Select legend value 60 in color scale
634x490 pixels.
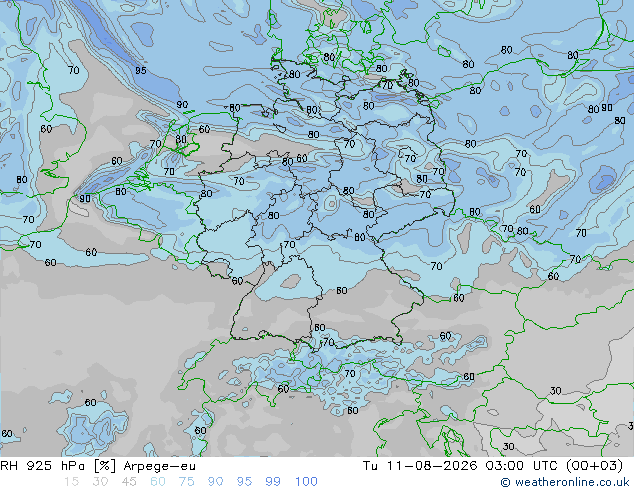pyautogui.click(x=158, y=482)
